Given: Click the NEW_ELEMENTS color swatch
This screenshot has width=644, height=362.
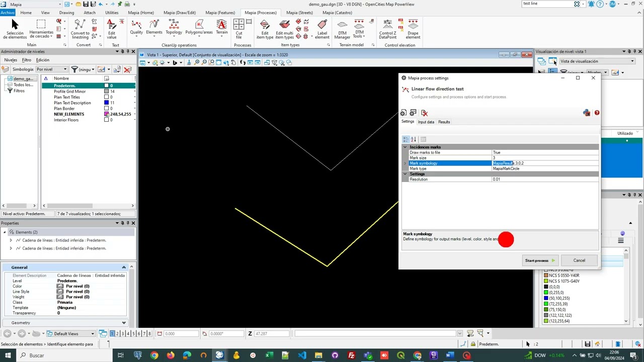Looking at the screenshot, I should (107, 114).
